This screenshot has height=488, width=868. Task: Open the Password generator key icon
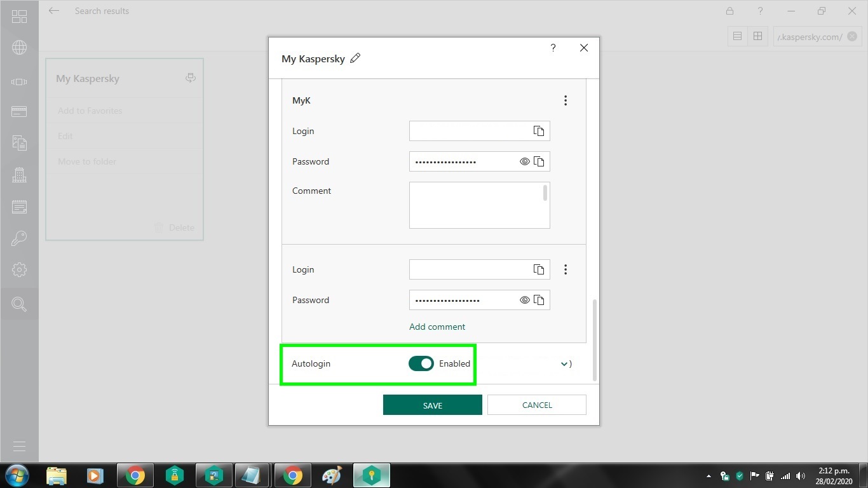point(19,238)
